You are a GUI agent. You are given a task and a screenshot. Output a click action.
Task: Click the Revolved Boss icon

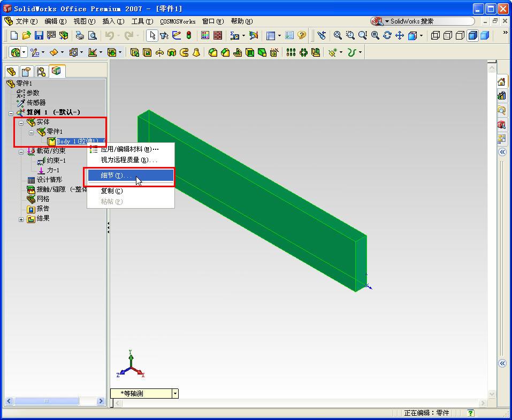coord(159,52)
